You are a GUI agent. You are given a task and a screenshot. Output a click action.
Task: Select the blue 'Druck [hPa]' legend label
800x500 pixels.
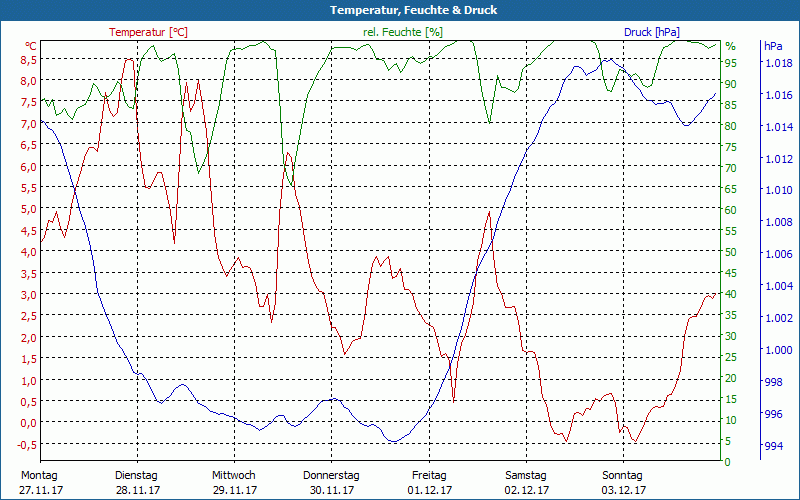pyautogui.click(x=652, y=32)
